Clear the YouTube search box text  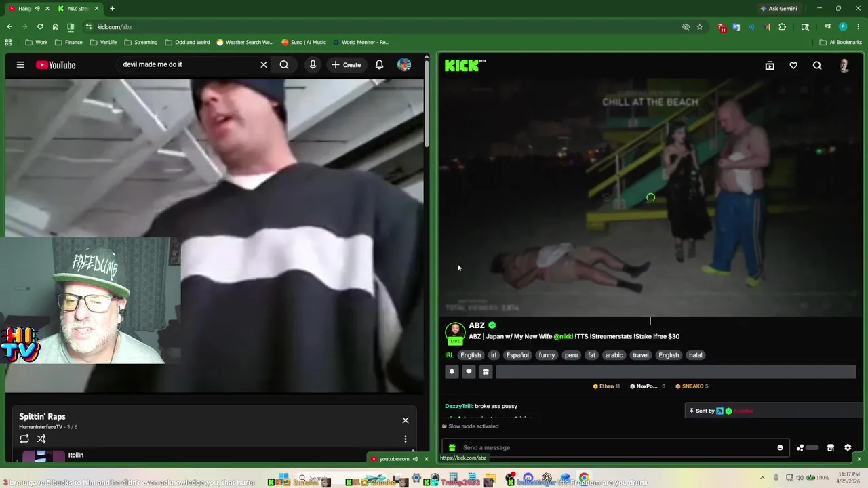pyautogui.click(x=264, y=64)
